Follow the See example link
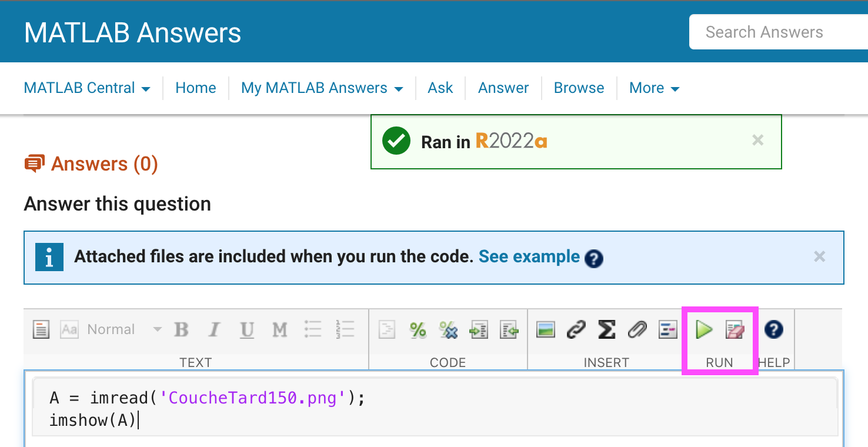This screenshot has height=447, width=868. [529, 257]
